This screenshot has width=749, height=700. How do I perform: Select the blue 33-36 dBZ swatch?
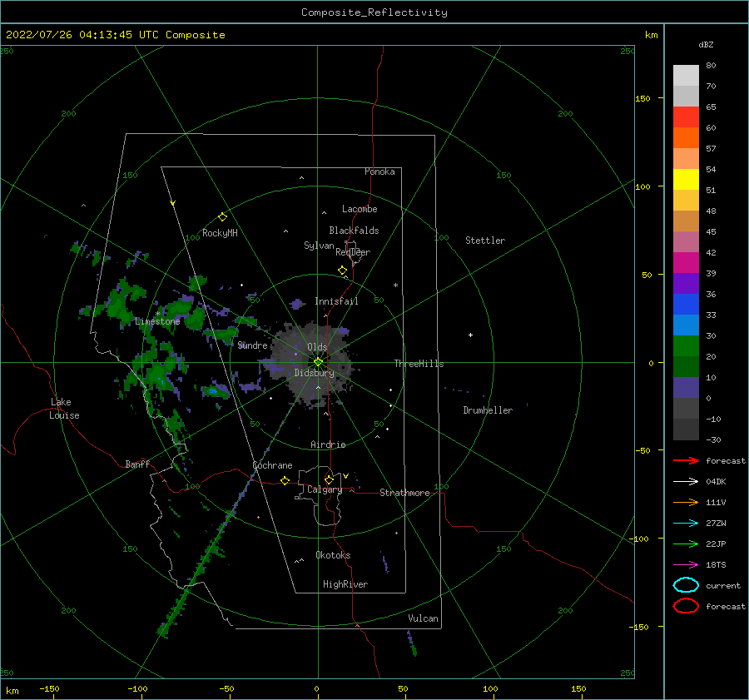click(686, 304)
